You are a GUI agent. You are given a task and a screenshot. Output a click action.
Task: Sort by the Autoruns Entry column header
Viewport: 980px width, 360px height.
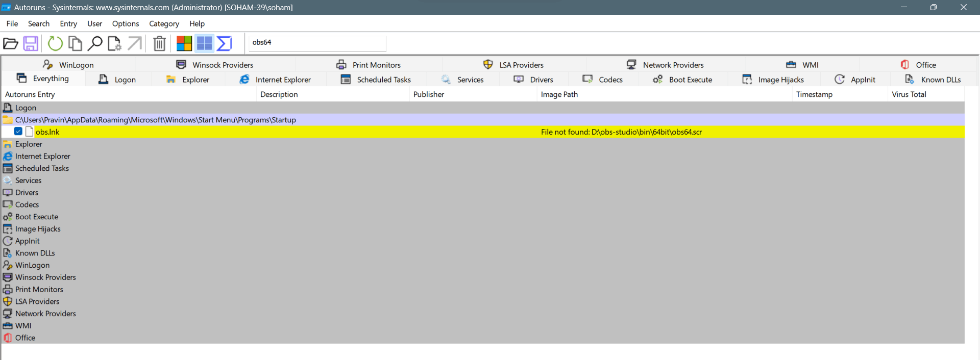point(129,94)
